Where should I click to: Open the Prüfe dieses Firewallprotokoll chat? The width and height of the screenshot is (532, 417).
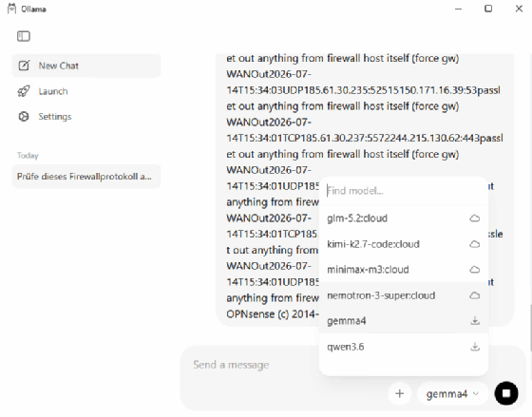pyautogui.click(x=86, y=177)
